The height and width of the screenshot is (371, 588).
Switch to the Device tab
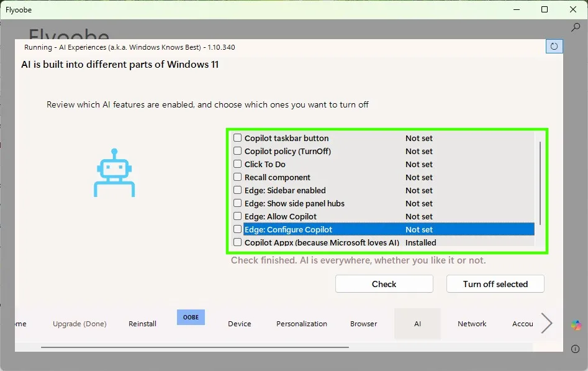coord(240,323)
